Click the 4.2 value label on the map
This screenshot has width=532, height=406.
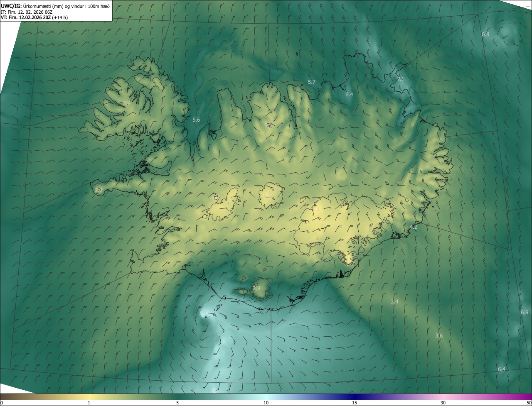(414, 227)
